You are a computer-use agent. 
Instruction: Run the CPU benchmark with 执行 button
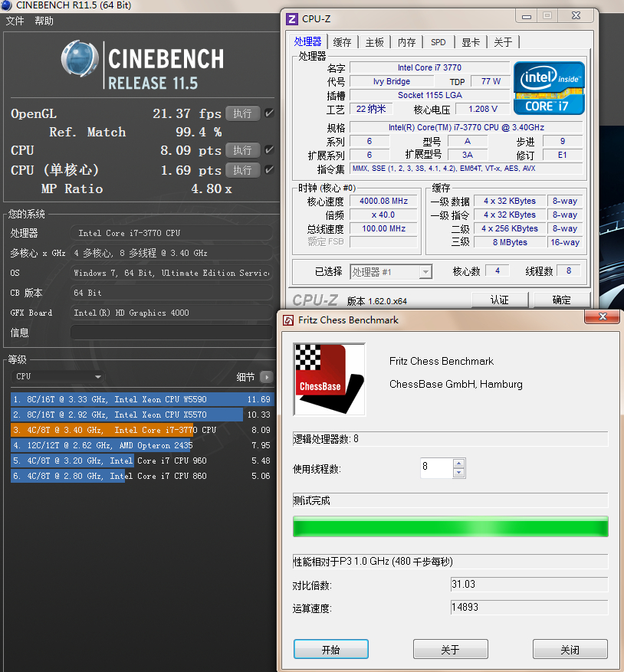point(243,150)
